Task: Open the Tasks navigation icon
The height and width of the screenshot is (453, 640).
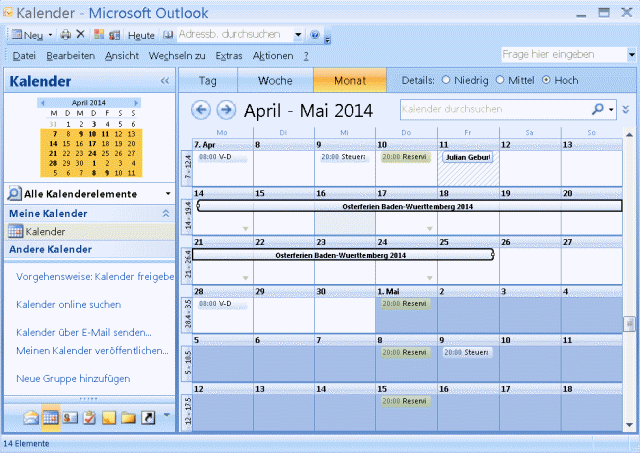Action: [89, 417]
